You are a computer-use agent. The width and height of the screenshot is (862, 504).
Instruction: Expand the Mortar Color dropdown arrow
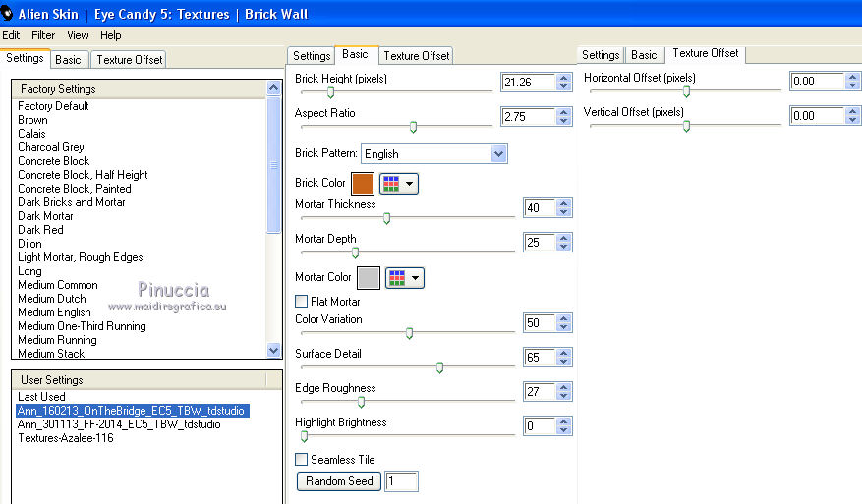[415, 278]
